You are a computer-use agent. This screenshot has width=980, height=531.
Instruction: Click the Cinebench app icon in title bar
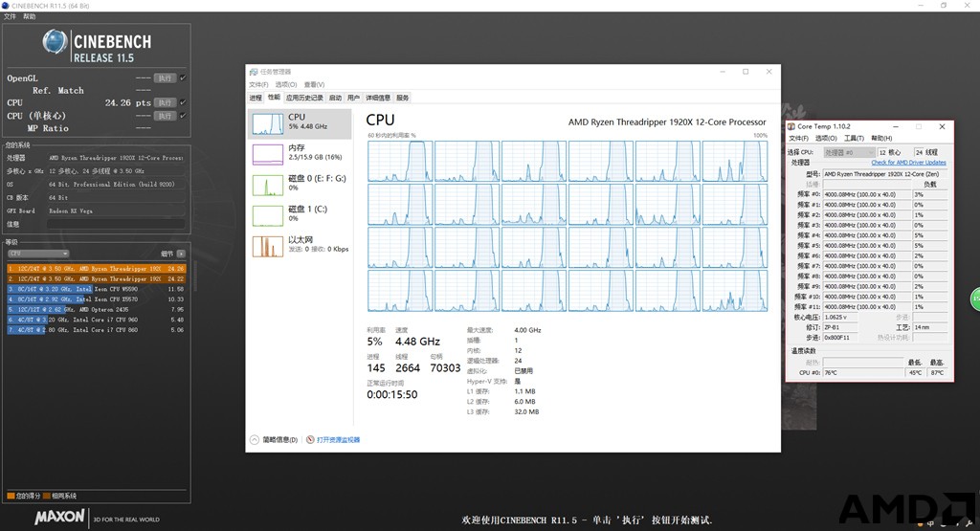pos(6,6)
